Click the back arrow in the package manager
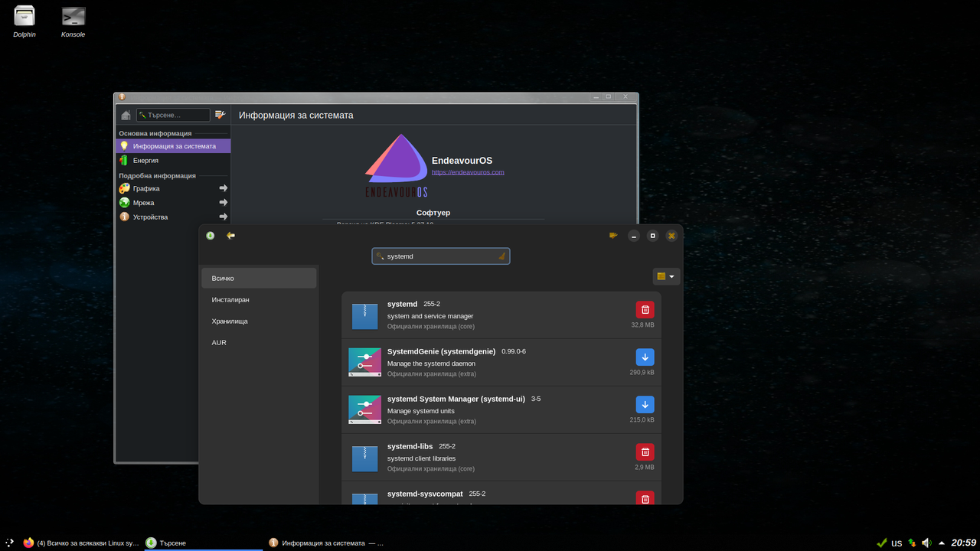 click(230, 236)
